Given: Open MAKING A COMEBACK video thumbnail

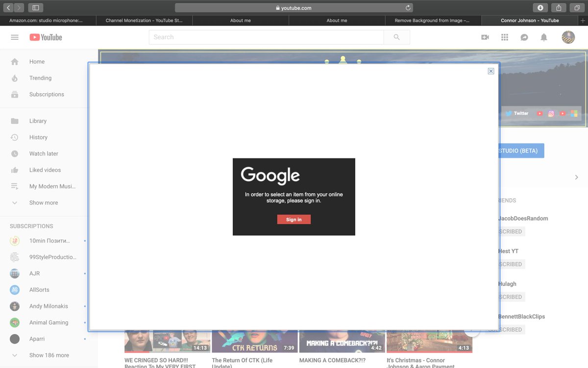Looking at the screenshot, I should tap(342, 342).
